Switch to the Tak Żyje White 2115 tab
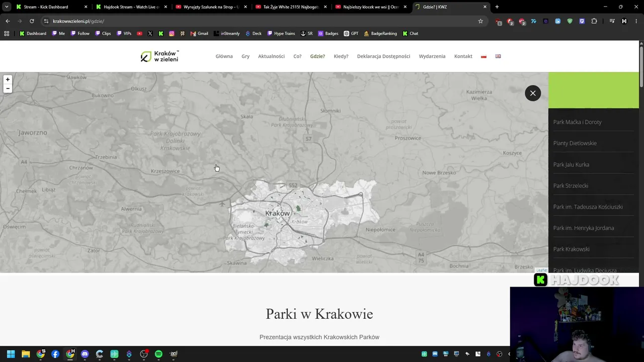 pos(291,7)
